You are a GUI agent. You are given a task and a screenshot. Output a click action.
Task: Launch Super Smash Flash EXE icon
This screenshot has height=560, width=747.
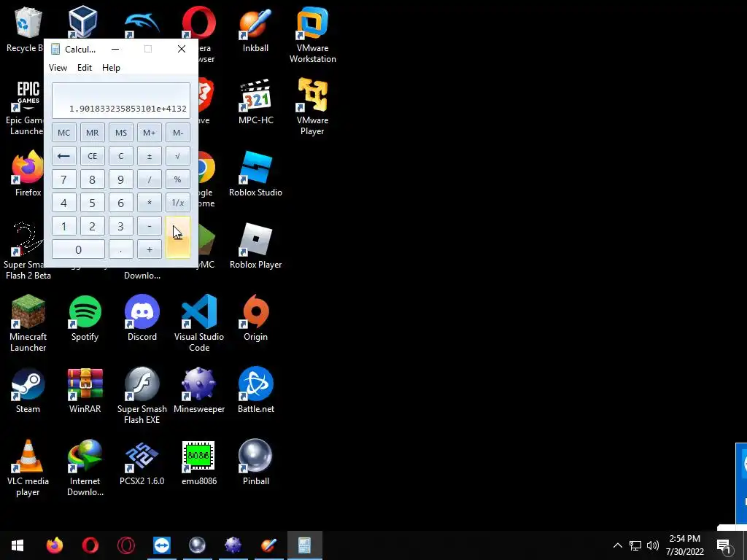142,396
